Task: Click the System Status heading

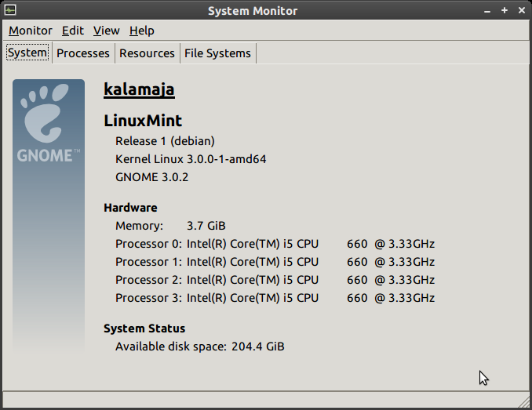Action: [144, 328]
